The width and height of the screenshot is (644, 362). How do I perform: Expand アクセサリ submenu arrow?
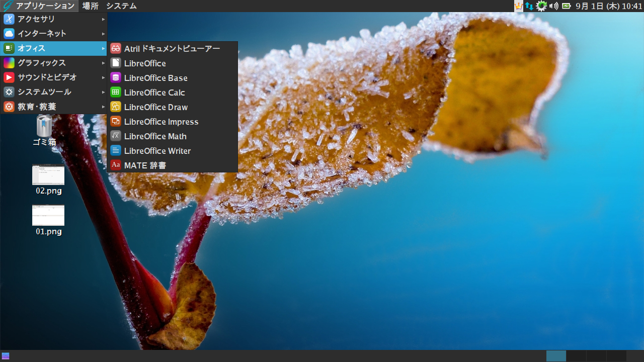click(103, 19)
